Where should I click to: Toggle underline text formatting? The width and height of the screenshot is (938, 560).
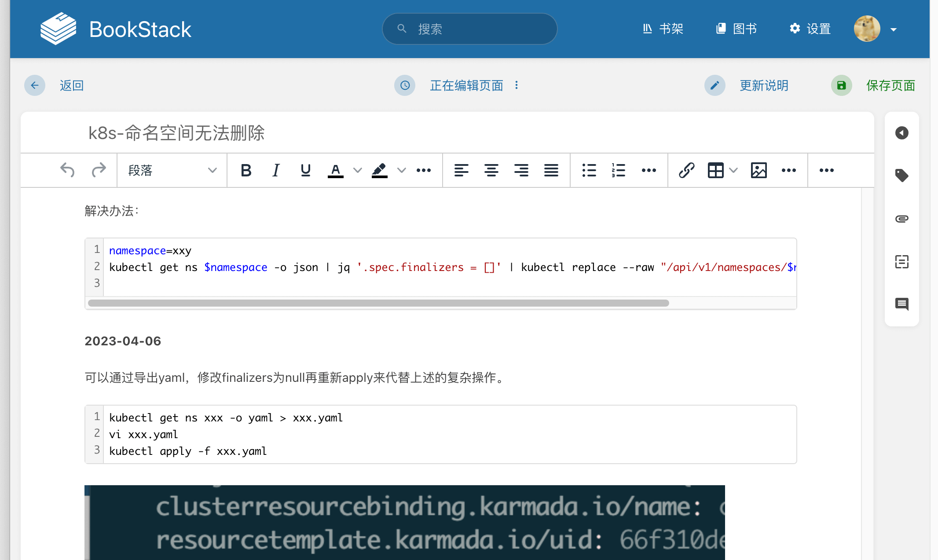click(x=305, y=170)
